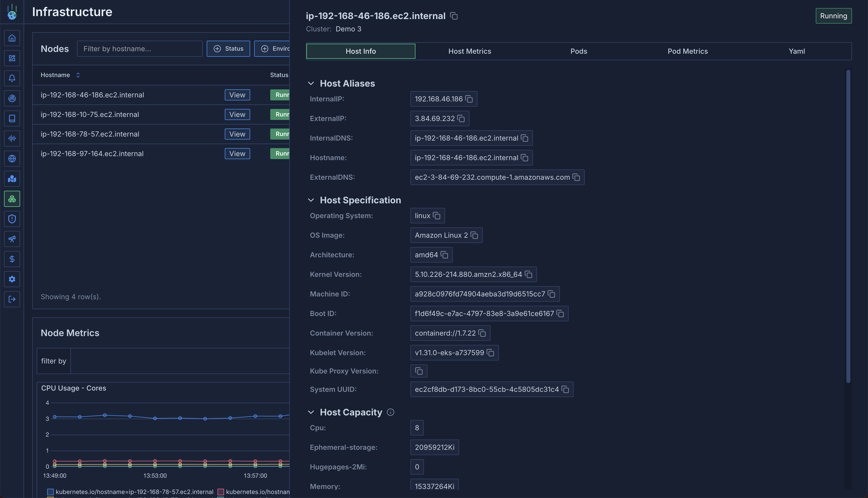Screen dimensions: 868x498
Task: Switch to the Host Metrics tab
Action: point(469,51)
